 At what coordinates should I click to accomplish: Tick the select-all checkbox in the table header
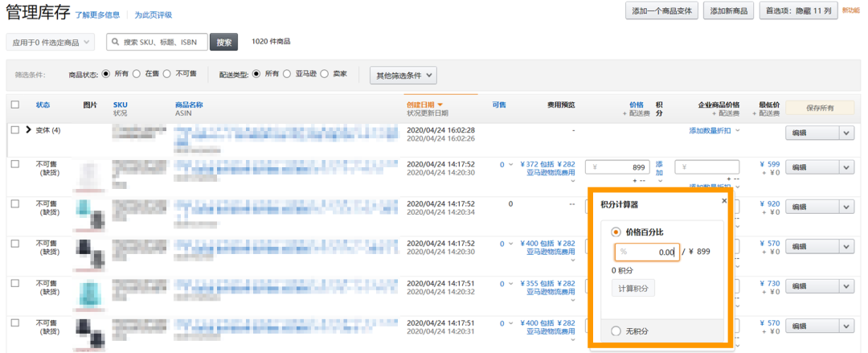(x=15, y=105)
